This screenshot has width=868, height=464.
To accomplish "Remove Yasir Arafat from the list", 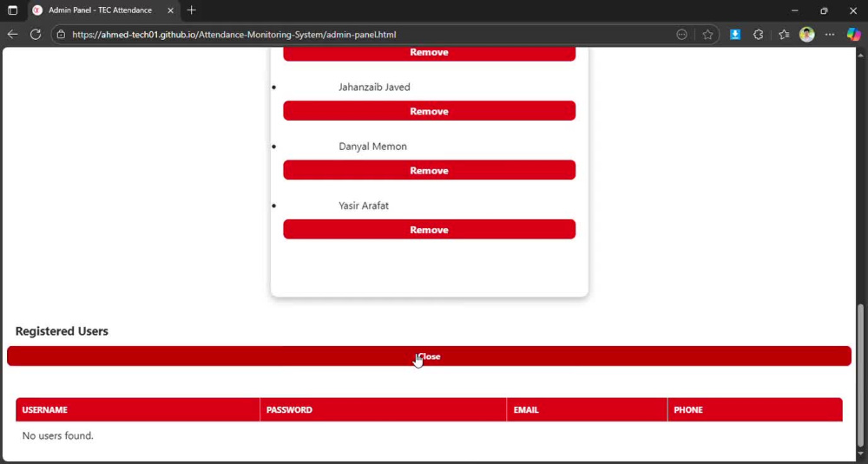I will tap(429, 229).
